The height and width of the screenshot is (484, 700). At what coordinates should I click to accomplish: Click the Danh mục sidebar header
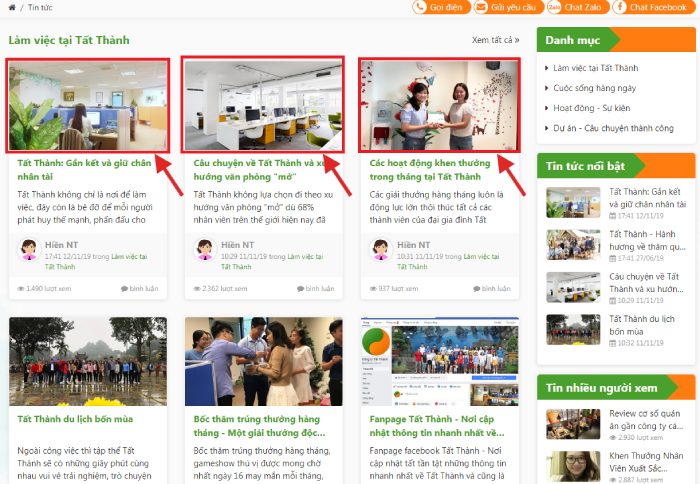(616, 40)
